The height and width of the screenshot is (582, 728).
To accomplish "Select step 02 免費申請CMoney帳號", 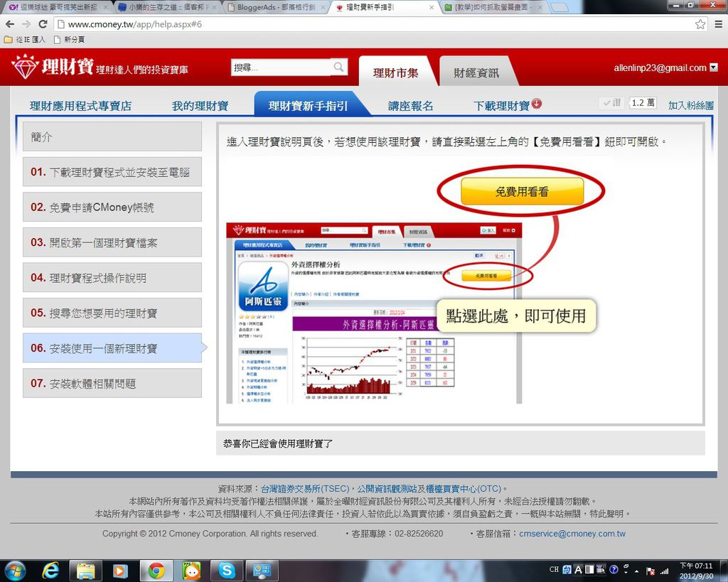I will click(112, 207).
